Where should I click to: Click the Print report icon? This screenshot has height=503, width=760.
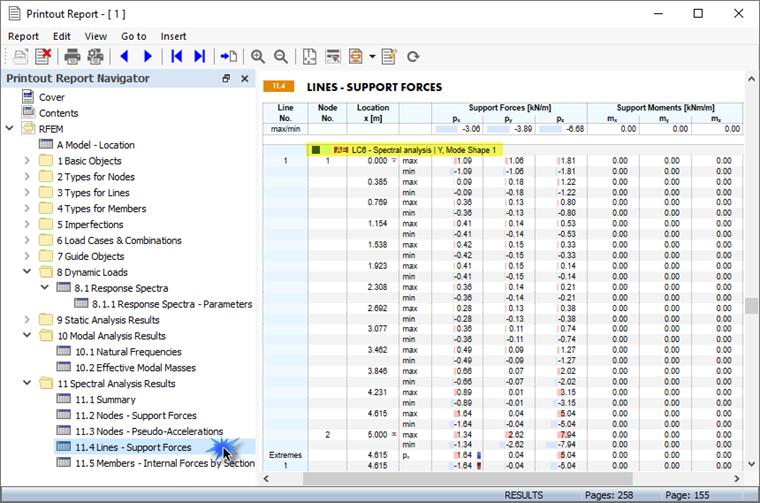73,57
